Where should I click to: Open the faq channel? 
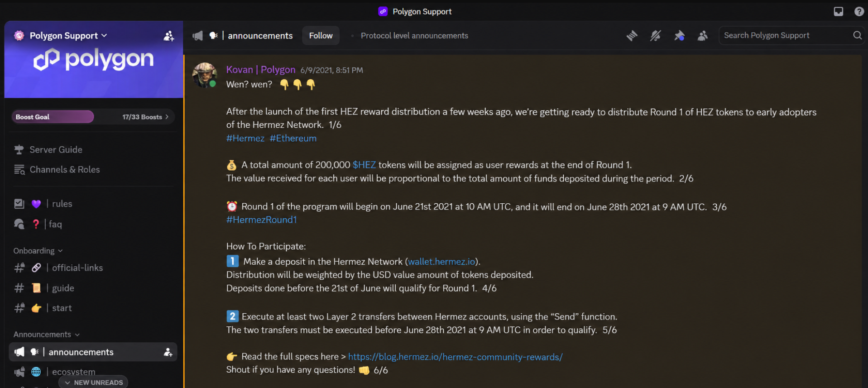[93, 224]
